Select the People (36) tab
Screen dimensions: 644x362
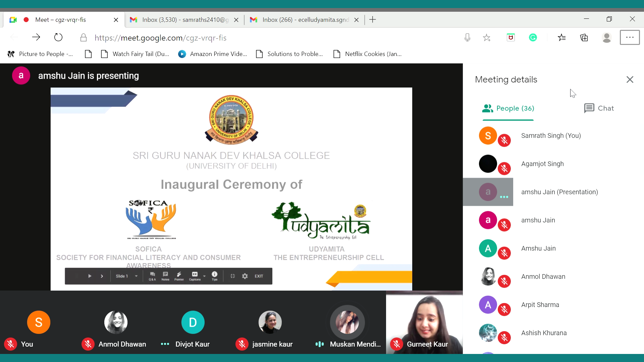(x=508, y=108)
